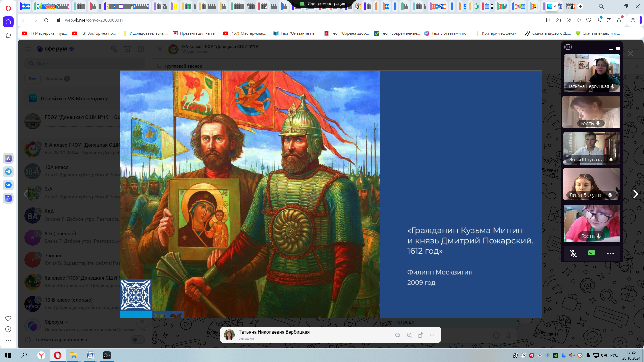Open bookmark Презентация на те...
The width and height of the screenshot is (644, 362).
coord(195,33)
